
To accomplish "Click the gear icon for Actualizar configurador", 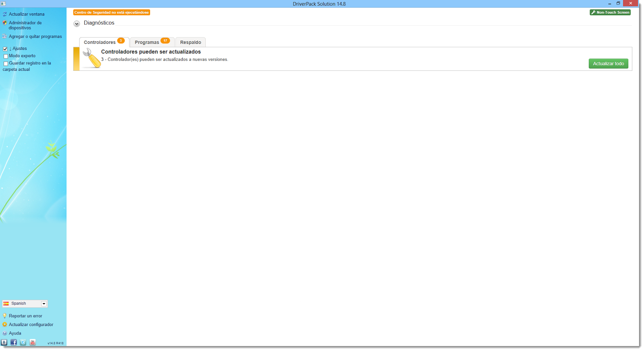I will 5,324.
